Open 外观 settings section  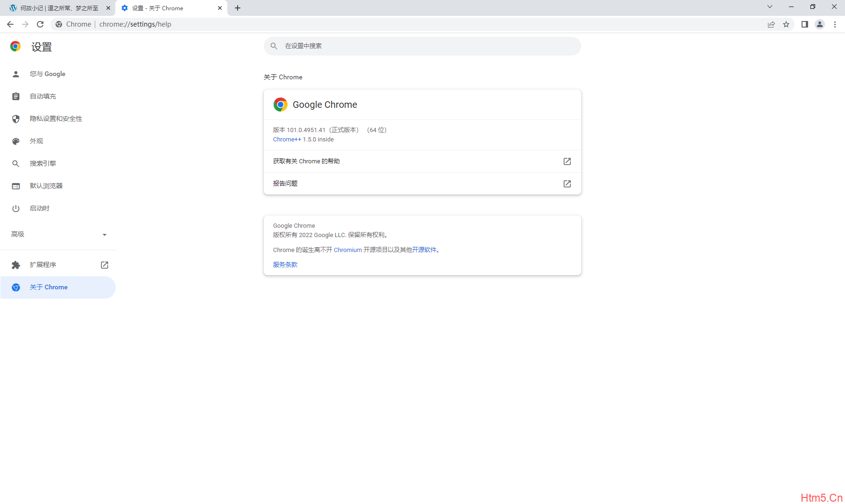[x=58, y=141]
